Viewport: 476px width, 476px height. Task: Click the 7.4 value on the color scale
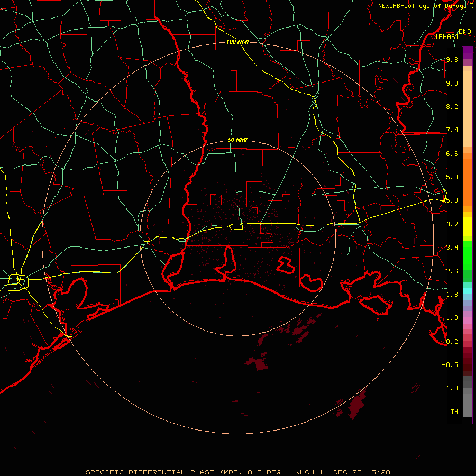452,130
